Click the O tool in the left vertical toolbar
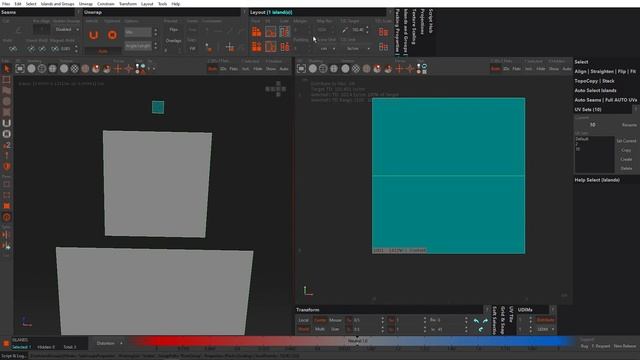The width and height of the screenshot is (640, 360). pyautogui.click(x=7, y=134)
